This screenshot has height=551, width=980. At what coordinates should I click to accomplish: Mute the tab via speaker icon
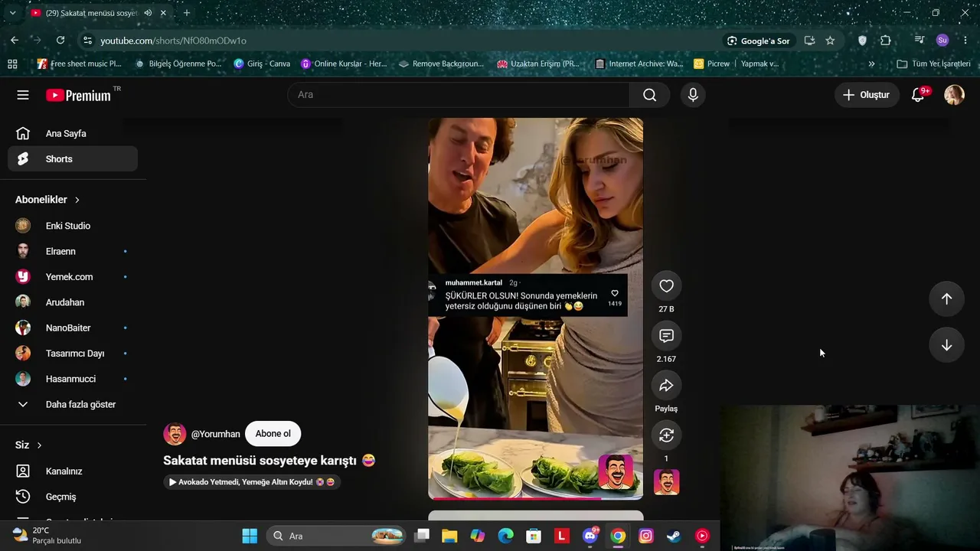tap(148, 13)
